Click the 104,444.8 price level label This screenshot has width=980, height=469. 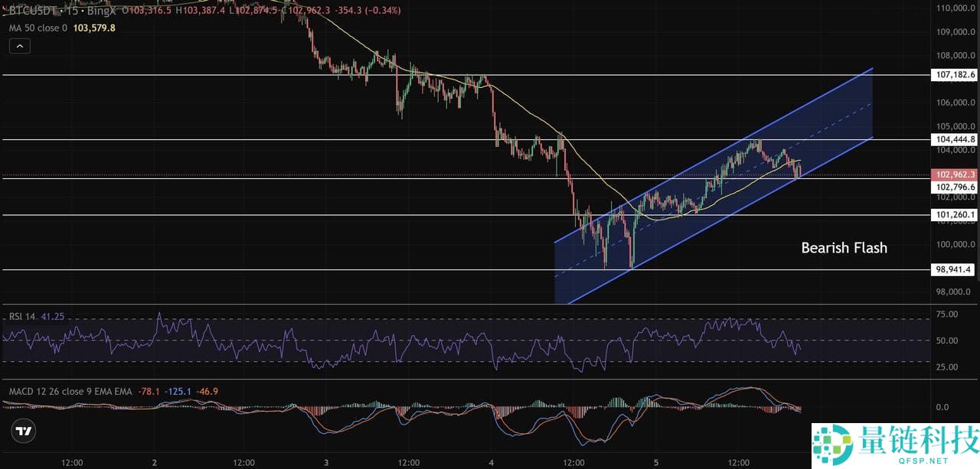click(955, 139)
